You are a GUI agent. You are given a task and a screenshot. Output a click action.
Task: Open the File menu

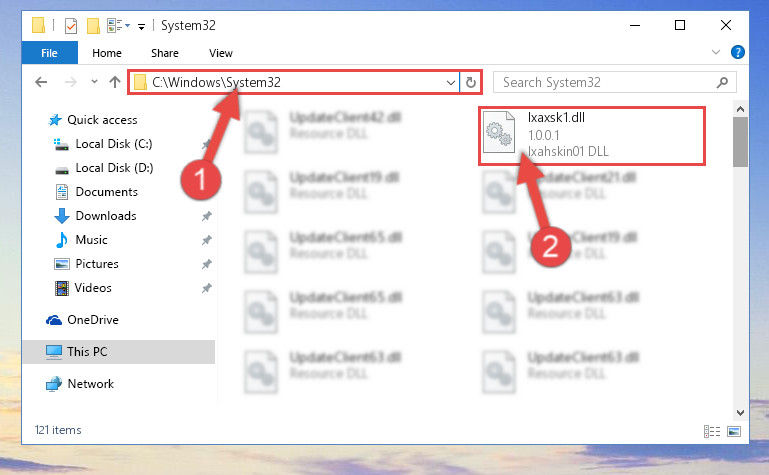coord(50,53)
